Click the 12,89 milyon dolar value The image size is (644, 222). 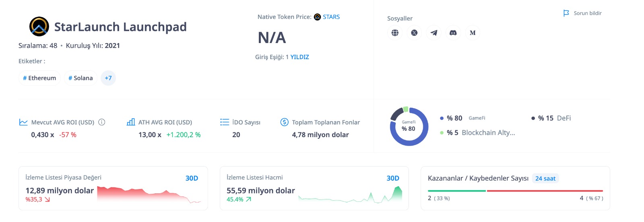point(60,191)
